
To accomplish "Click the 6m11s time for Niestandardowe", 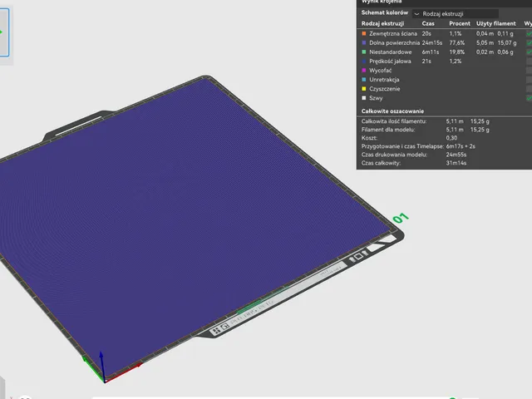I will [431, 52].
